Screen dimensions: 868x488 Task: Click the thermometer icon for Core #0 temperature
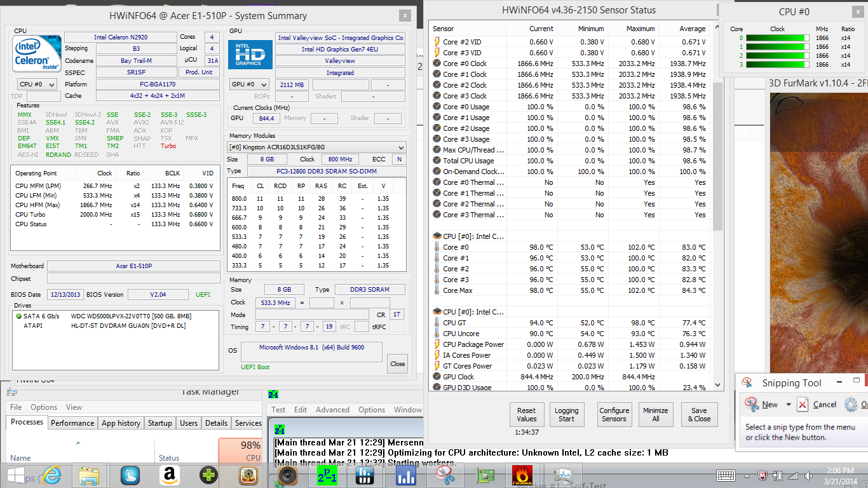pos(437,247)
